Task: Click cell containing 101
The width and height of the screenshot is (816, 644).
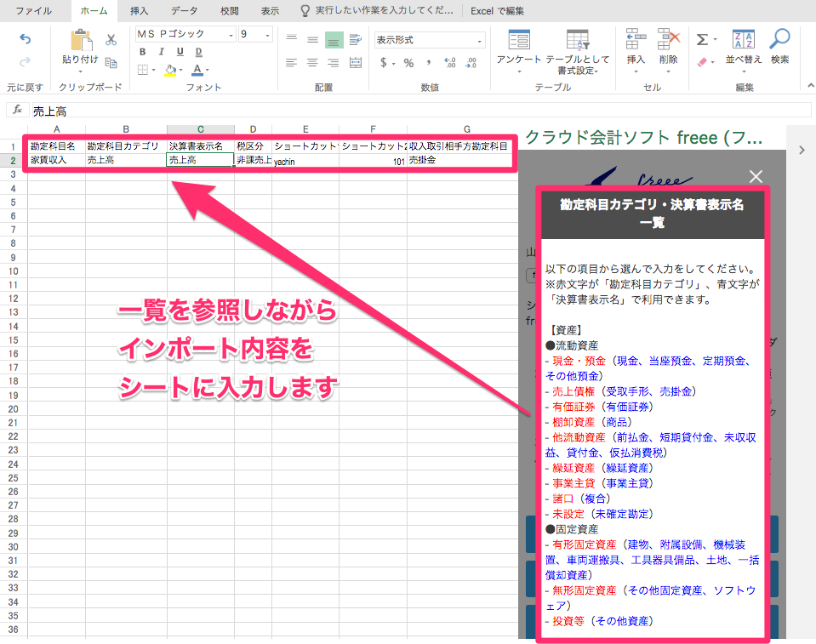Action: pyautogui.click(x=373, y=161)
